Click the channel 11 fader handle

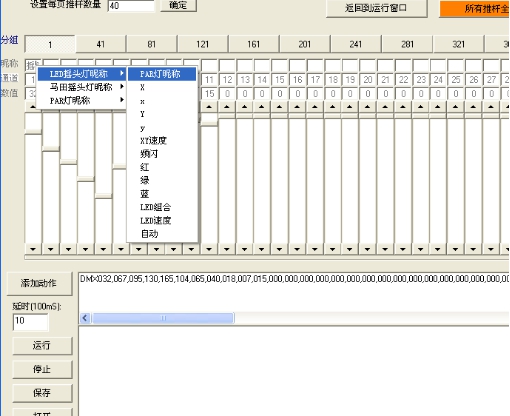pyautogui.click(x=209, y=123)
